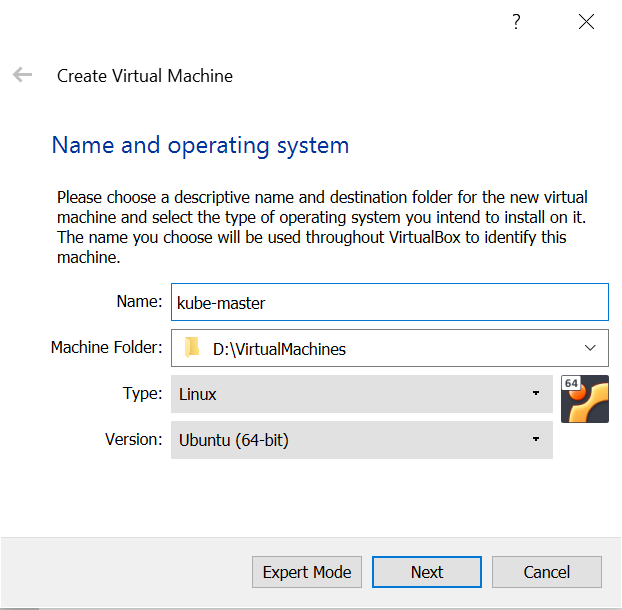Screen dimensions: 622x610
Task: Open the help question mark
Action: pos(516,21)
